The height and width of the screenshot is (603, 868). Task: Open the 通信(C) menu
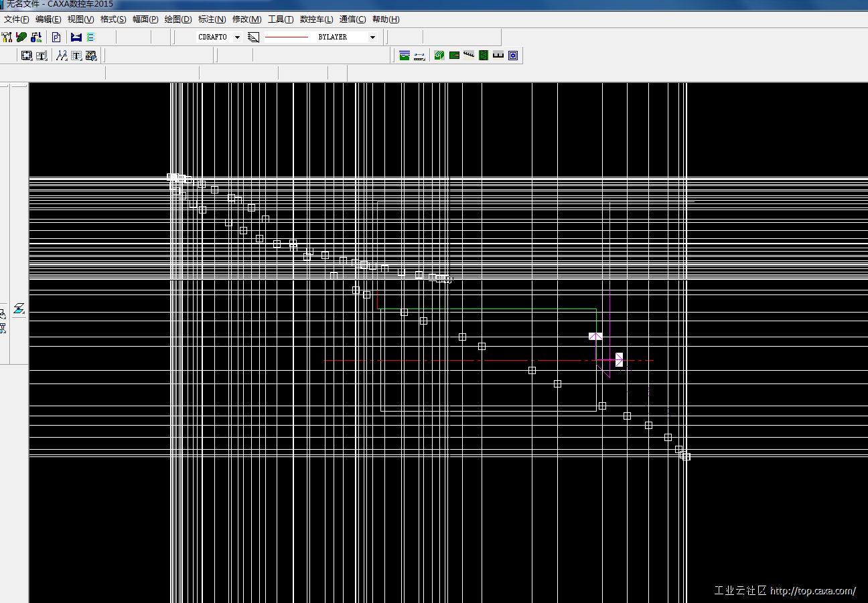pyautogui.click(x=352, y=19)
